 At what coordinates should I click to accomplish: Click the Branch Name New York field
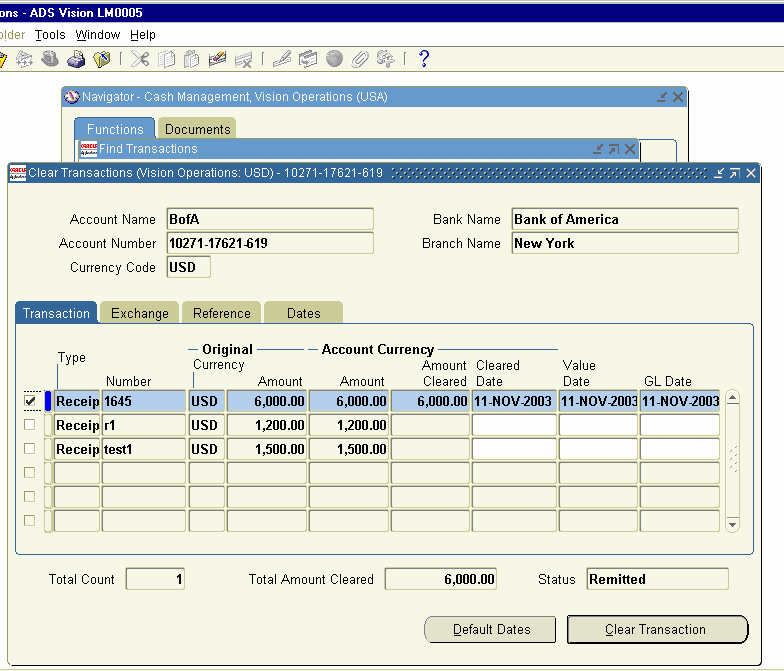click(x=625, y=243)
